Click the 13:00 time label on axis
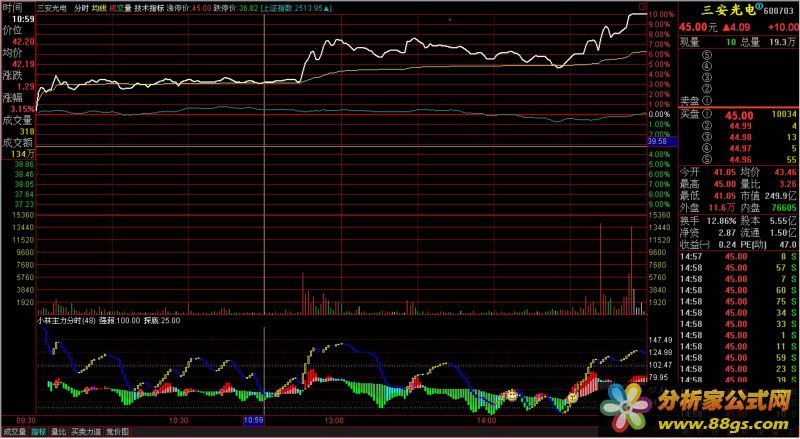This screenshot has height=439, width=800. pos(334,421)
